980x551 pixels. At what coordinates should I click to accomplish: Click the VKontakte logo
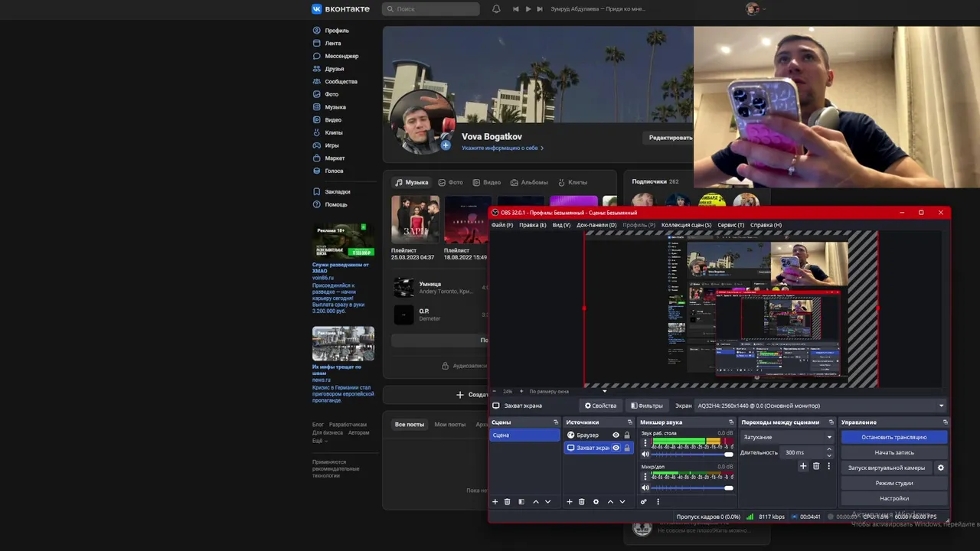341,9
